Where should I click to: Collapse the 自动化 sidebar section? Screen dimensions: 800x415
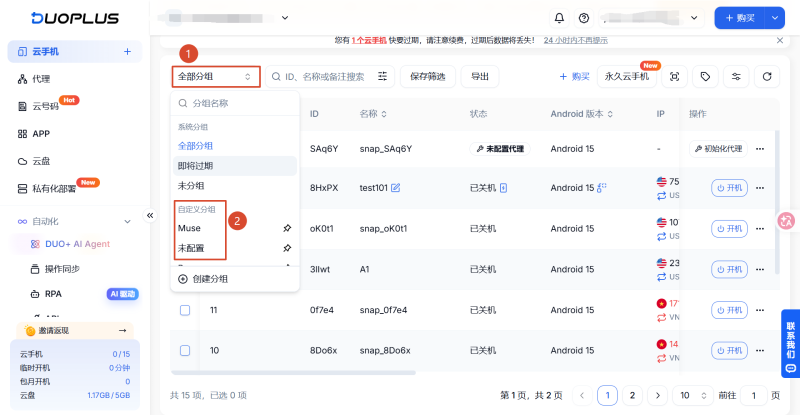click(x=127, y=222)
